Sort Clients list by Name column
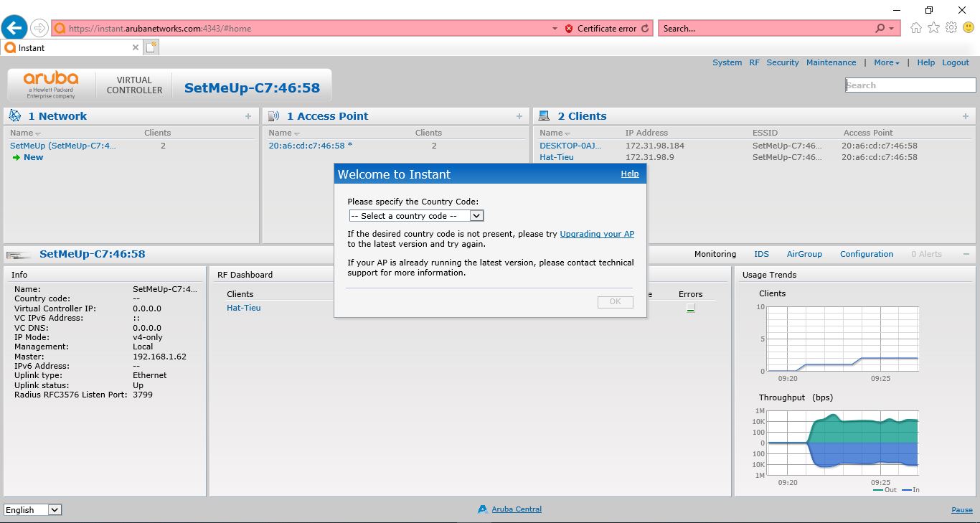The image size is (980, 523). 555,133
